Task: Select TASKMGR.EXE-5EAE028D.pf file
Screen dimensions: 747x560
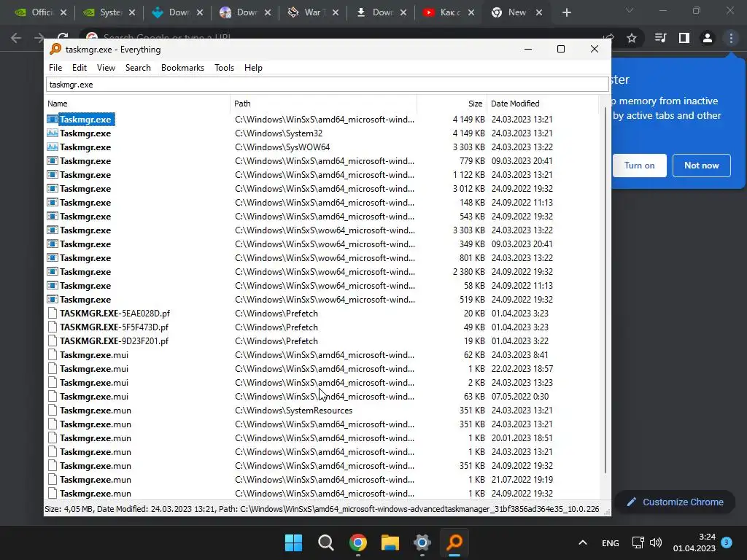Action: coord(322,314)
